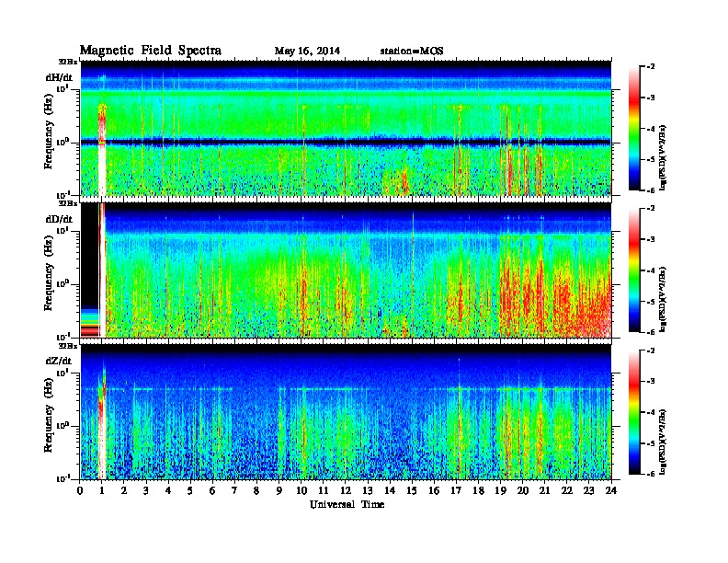Click "-2" on the dD/dt color scale
728x563 pixels.
[x=651, y=209]
